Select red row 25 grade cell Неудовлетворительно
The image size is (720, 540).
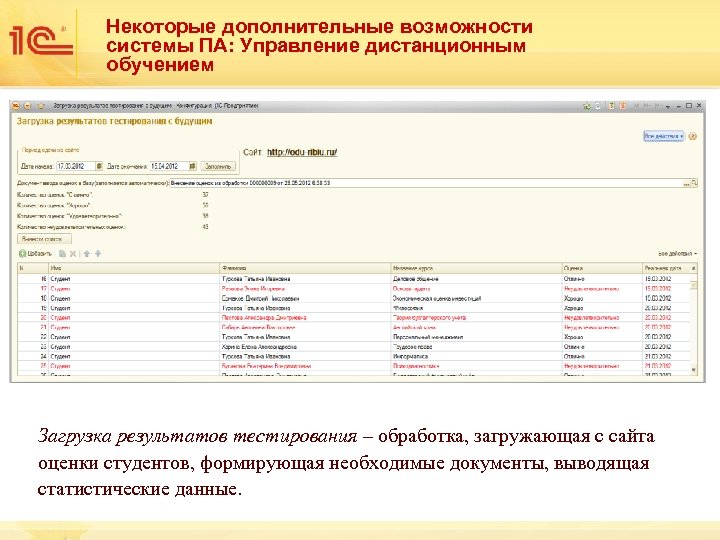tap(602, 366)
